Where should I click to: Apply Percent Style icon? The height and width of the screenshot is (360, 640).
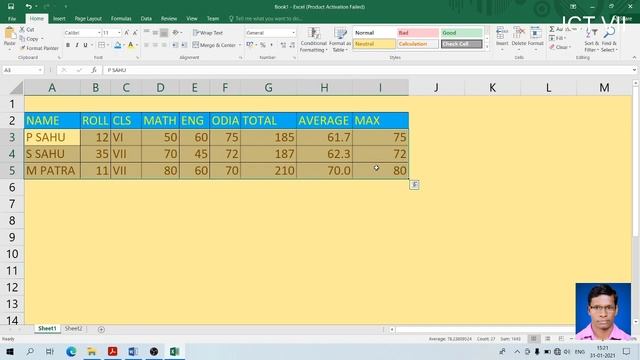[263, 45]
